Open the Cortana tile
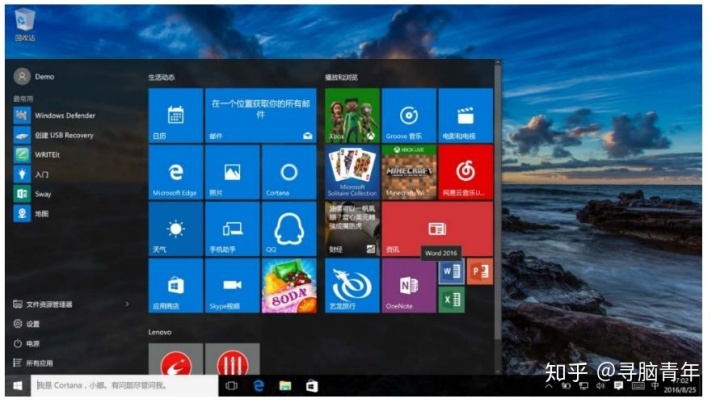720x403 pixels. (289, 172)
